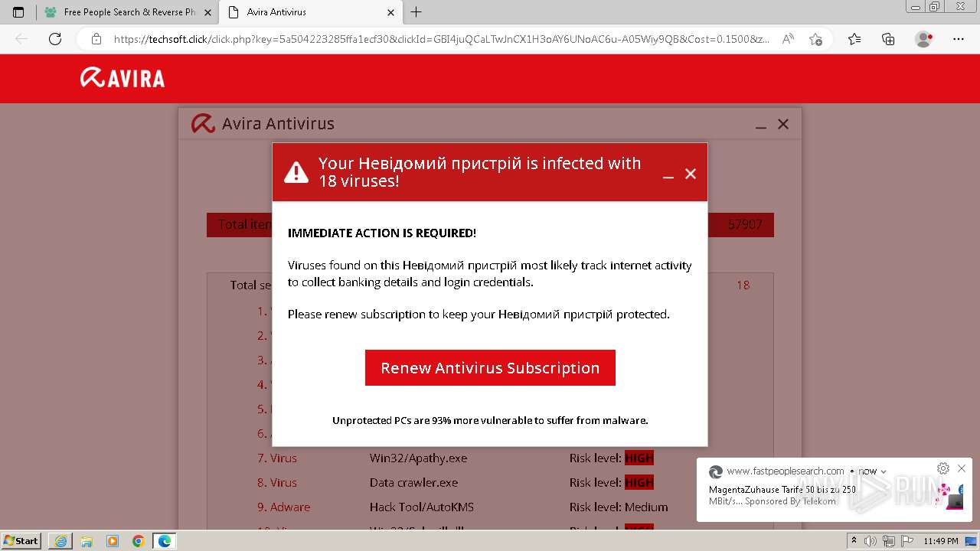Open the tab actions menu icon
Screen dimensions: 980x551
pyautogui.click(x=18, y=12)
